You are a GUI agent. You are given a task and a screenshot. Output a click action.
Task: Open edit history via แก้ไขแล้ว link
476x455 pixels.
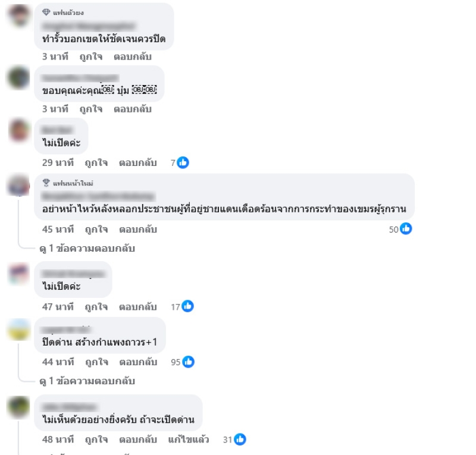click(x=189, y=440)
